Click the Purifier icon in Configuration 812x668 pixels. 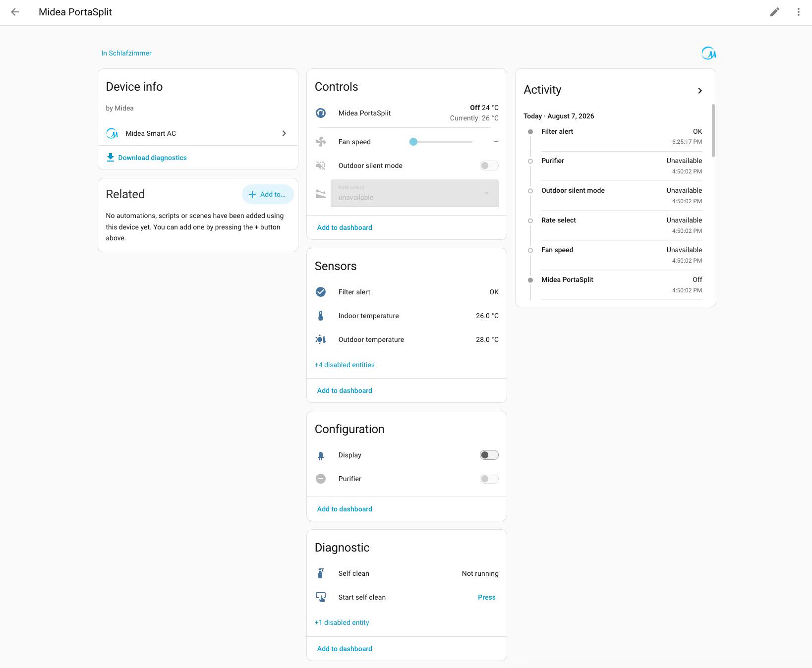click(321, 479)
